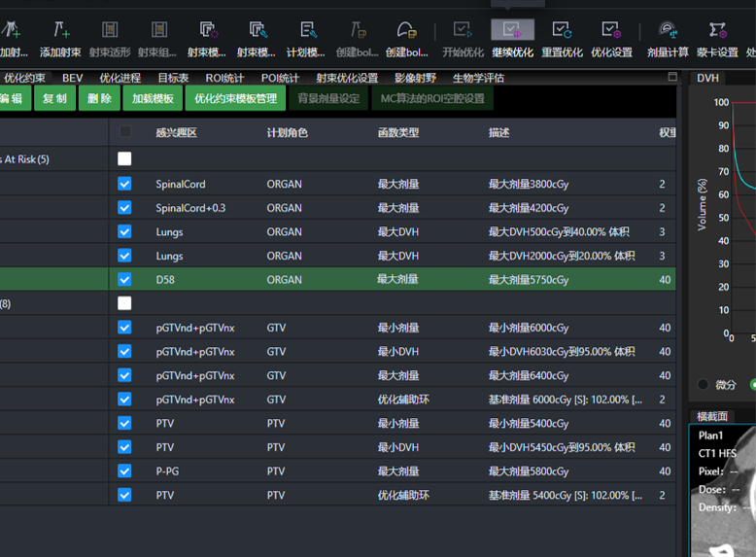The width and height of the screenshot is (756, 557).
Task: Click the 计划角色 column header
Action: (288, 132)
